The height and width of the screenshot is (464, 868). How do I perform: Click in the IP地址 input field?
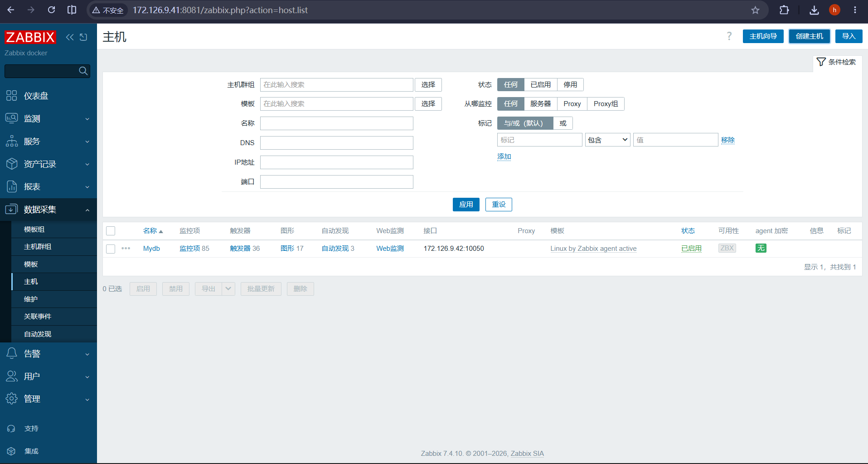tap(336, 162)
